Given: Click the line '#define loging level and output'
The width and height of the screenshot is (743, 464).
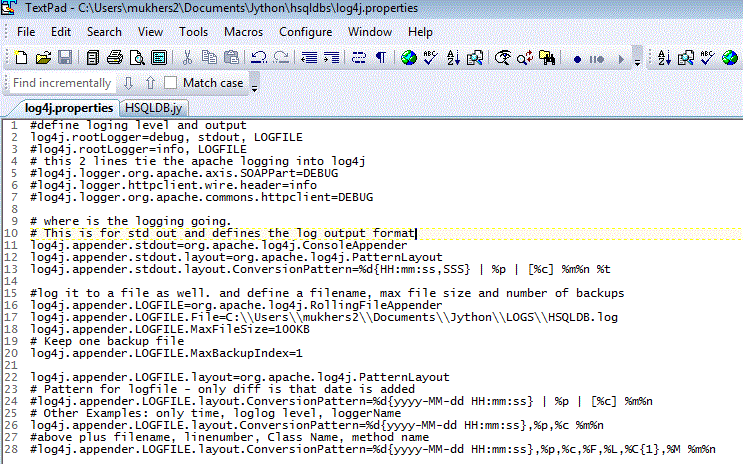Looking at the screenshot, I should tap(138, 126).
